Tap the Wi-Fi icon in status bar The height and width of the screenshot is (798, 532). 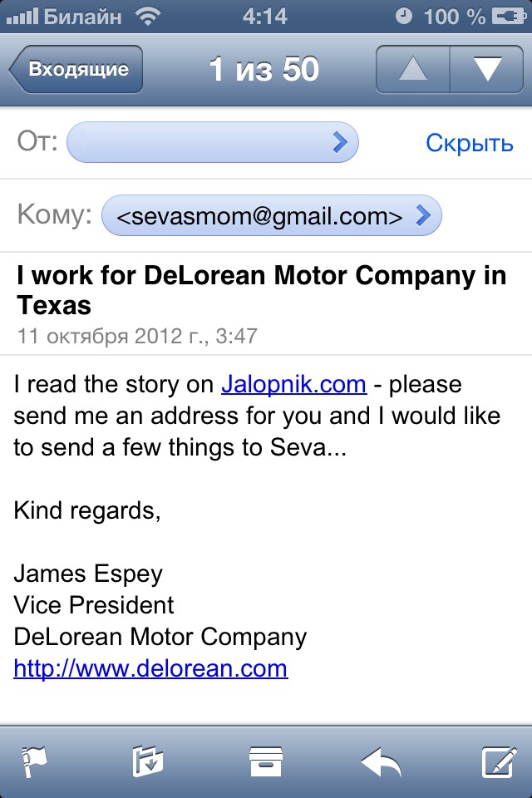[x=148, y=17]
